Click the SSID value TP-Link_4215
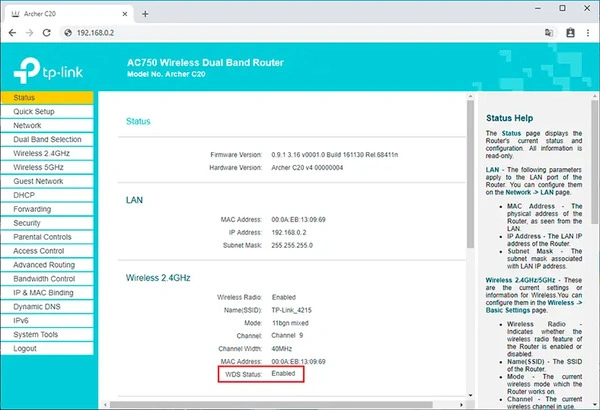 [x=292, y=310]
